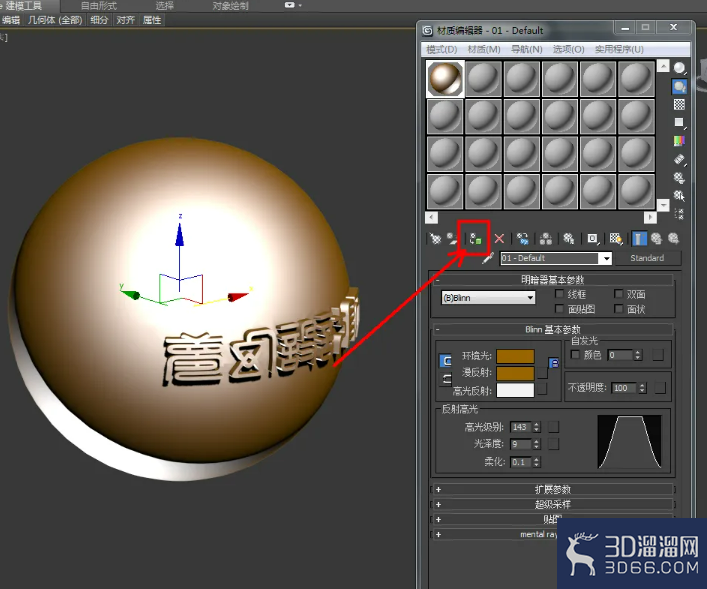Open the 材质(M) menu
This screenshot has width=707, height=589.
click(x=484, y=49)
